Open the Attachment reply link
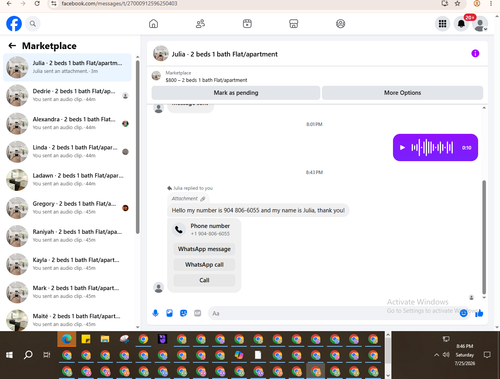Viewport: 500px width, 379px height. coord(188,199)
